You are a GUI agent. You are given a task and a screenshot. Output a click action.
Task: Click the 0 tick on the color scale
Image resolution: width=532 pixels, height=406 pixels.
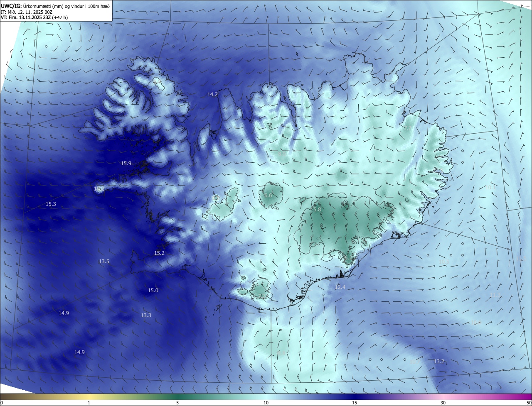click(2, 403)
